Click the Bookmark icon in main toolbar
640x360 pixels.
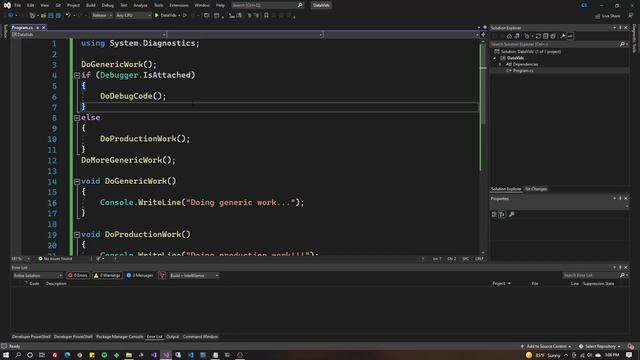coord(267,16)
